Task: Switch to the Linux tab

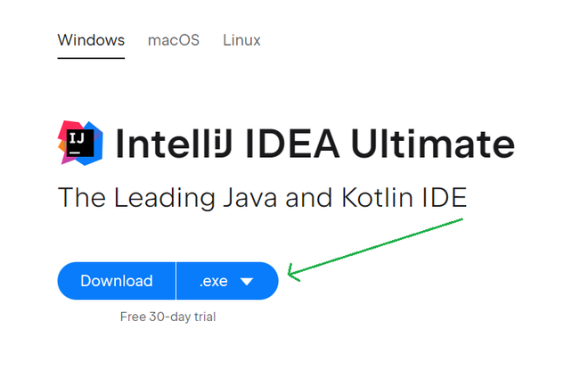Action: (241, 40)
